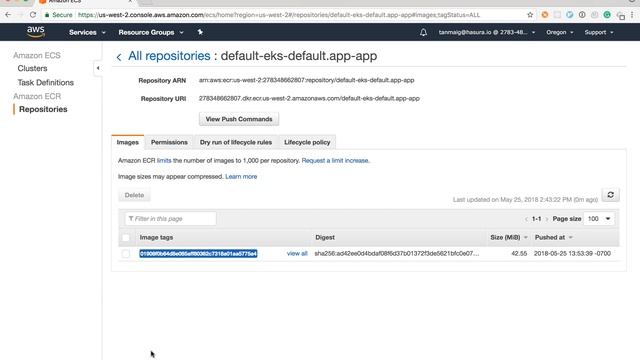Viewport: 640px width, 360px height.
Task: Click the view all tags link
Action: click(x=297, y=253)
